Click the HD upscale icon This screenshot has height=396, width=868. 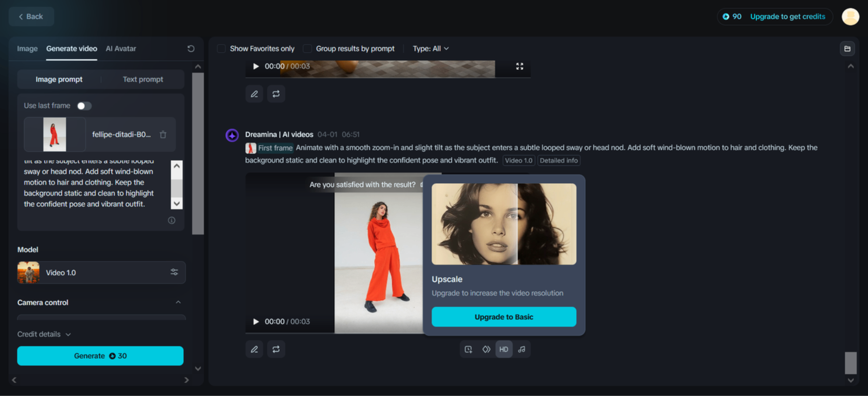(504, 349)
